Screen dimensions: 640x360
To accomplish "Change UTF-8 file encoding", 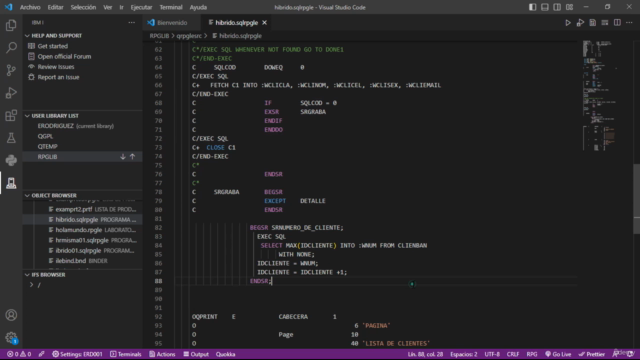I will 492,354.
